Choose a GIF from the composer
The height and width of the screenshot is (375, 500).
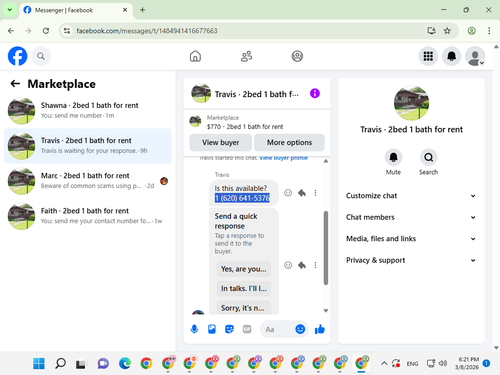pyautogui.click(x=247, y=329)
